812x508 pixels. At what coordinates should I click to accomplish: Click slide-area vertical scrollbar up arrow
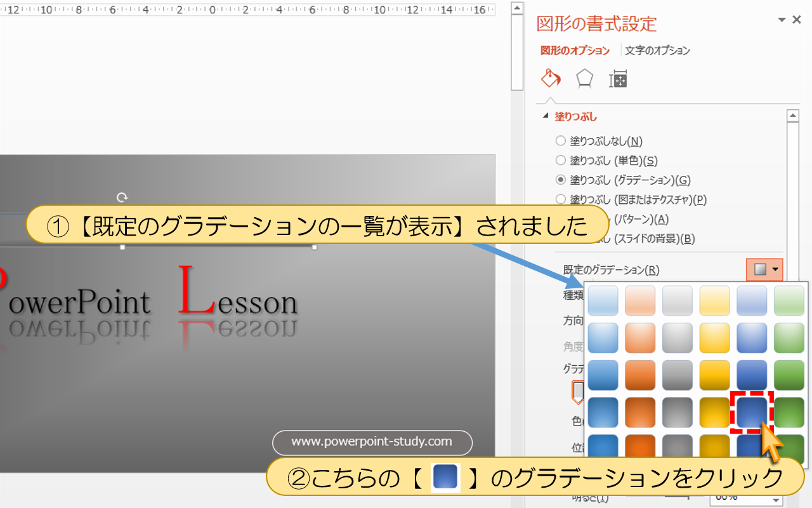click(x=517, y=8)
